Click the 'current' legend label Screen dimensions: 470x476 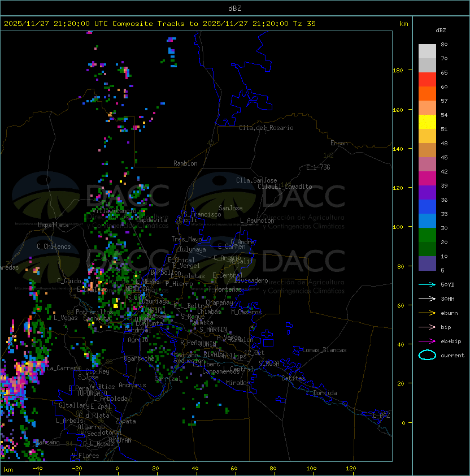click(452, 356)
